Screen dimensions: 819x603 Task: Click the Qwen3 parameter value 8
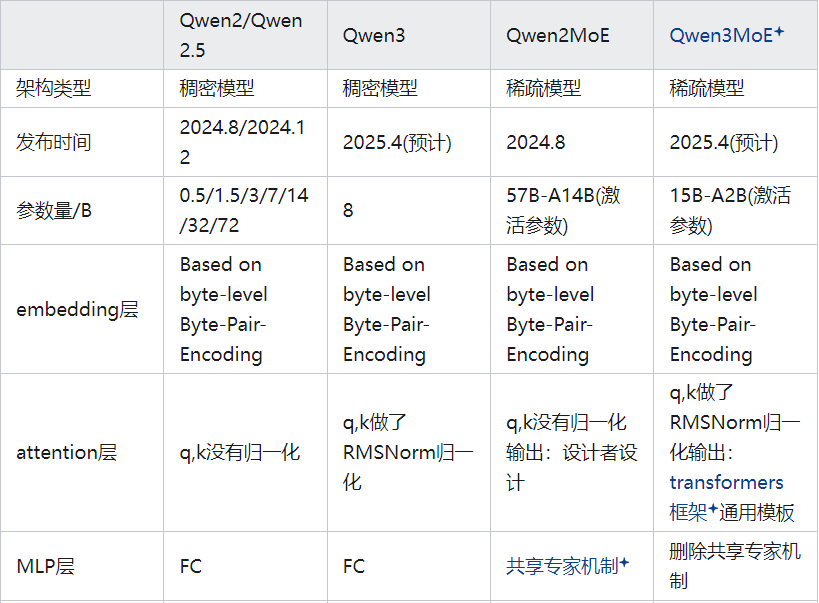[x=348, y=211]
